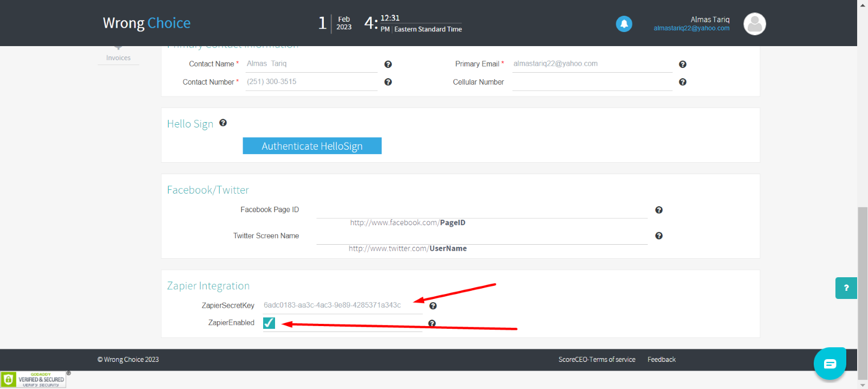Click the vertical page scrollbar thumb

863,293
